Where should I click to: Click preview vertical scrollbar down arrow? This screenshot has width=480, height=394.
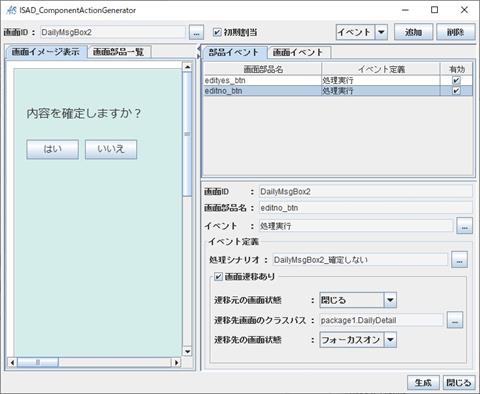tap(187, 351)
